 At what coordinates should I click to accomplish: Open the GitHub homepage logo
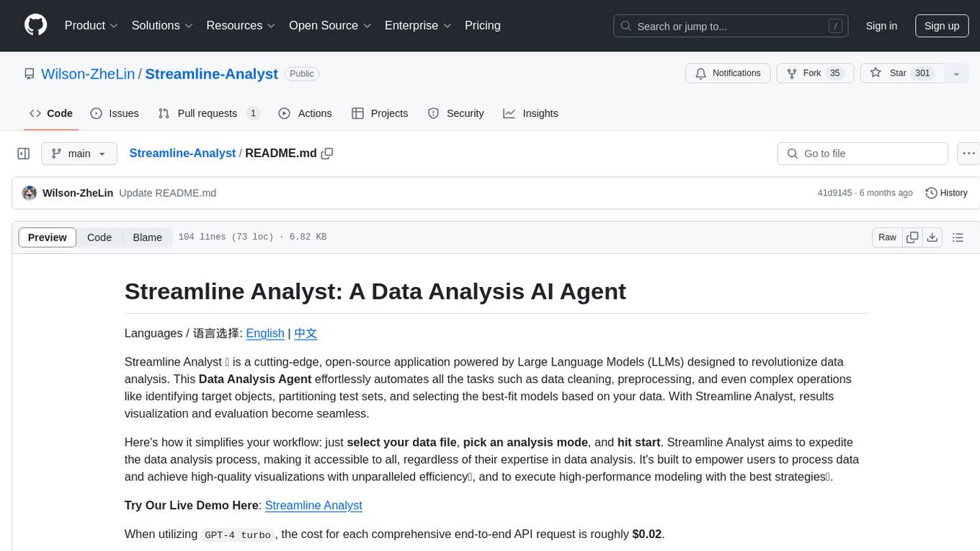click(x=35, y=25)
